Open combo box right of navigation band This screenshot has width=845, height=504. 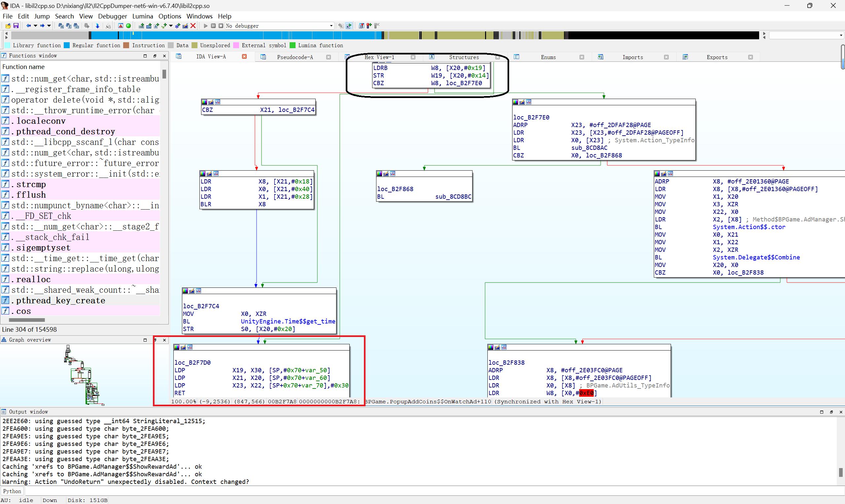(807, 35)
